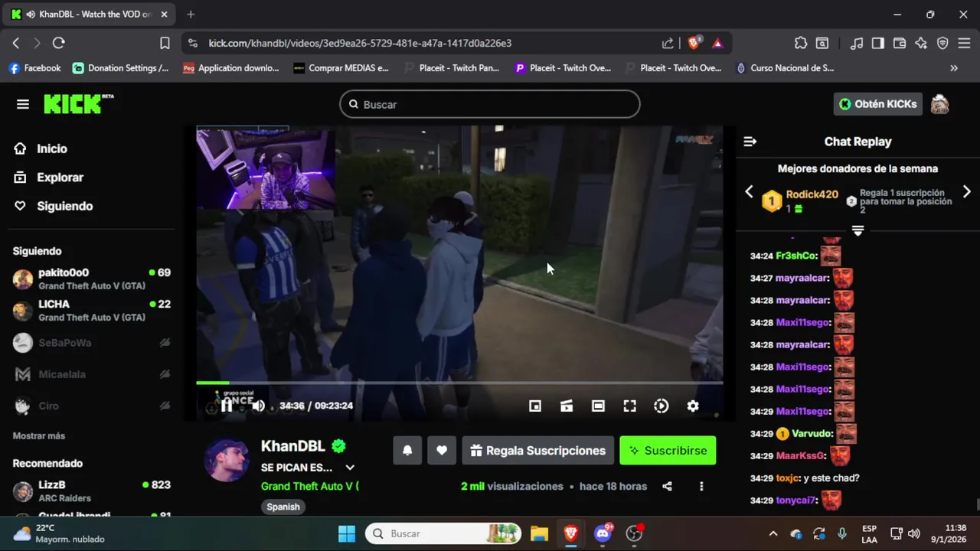This screenshot has height=551, width=980.
Task: Open Brave Shields icon
Action: pos(694,43)
